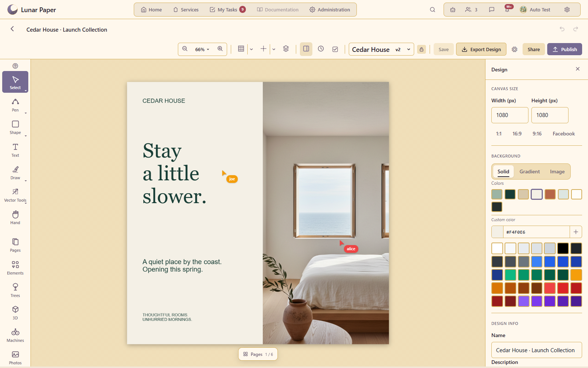Expand guides options dropdown arrow
The image size is (588, 368).
274,49
